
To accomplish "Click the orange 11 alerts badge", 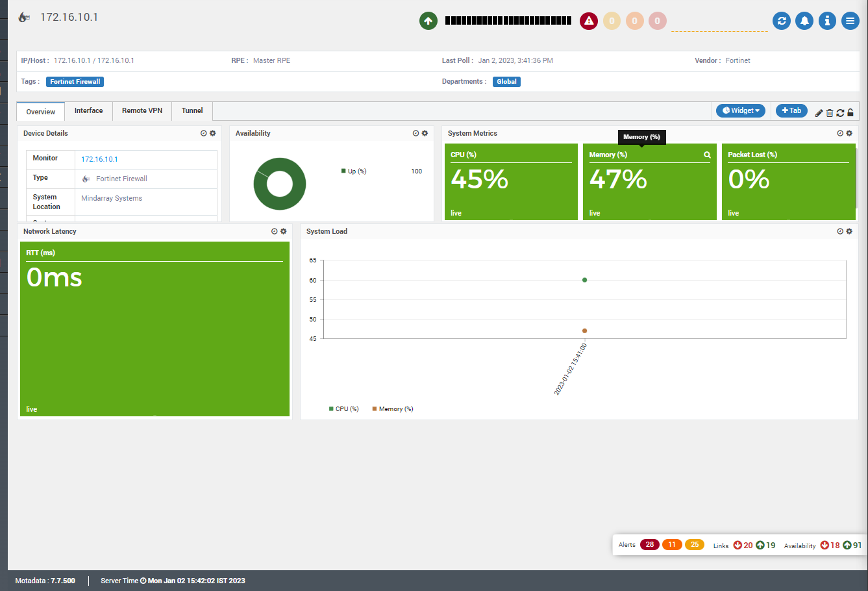I will click(x=672, y=545).
